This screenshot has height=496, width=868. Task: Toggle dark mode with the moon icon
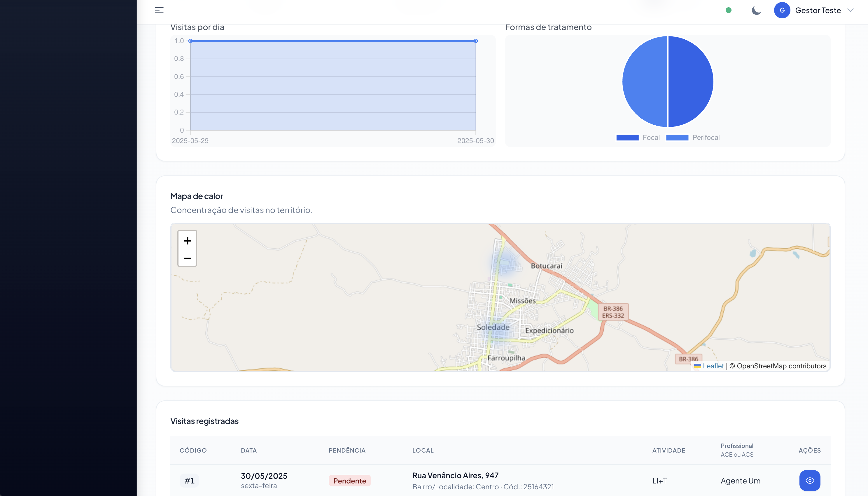756,10
